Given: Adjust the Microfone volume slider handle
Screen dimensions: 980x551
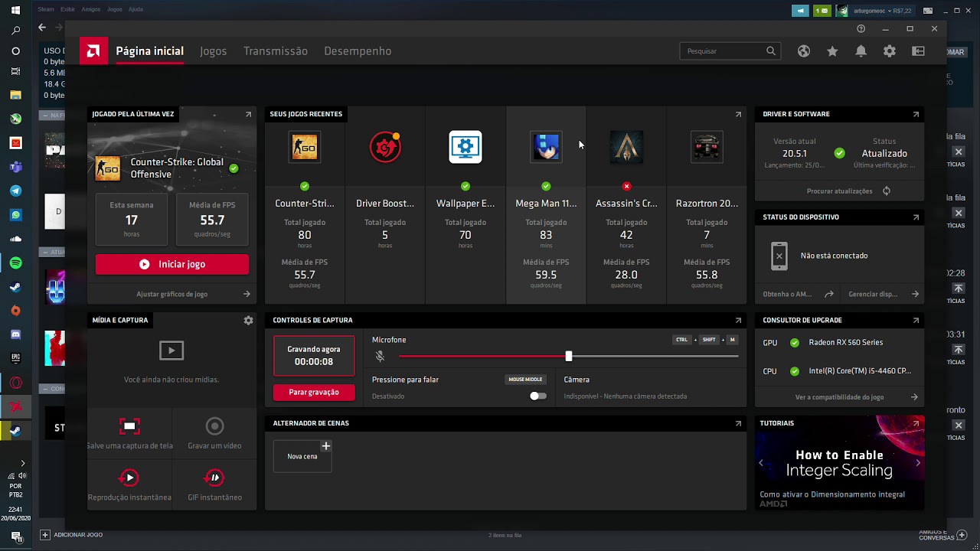Looking at the screenshot, I should 568,357.
